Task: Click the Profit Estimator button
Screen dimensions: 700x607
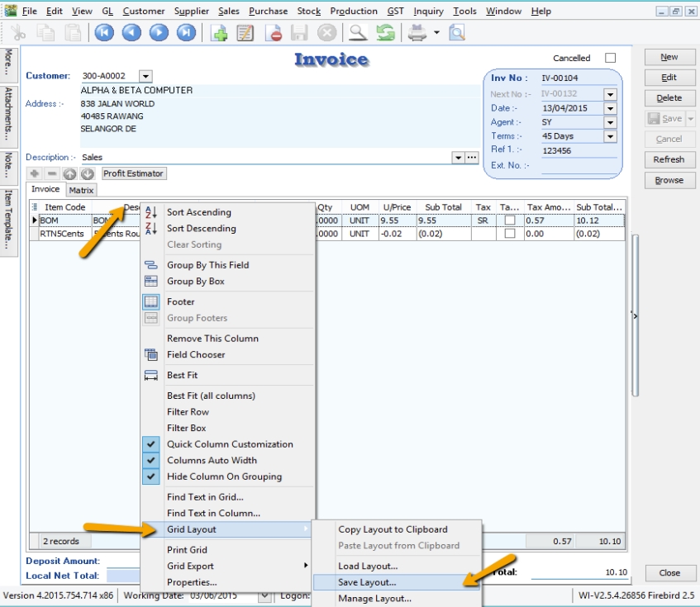Action: coord(134,173)
